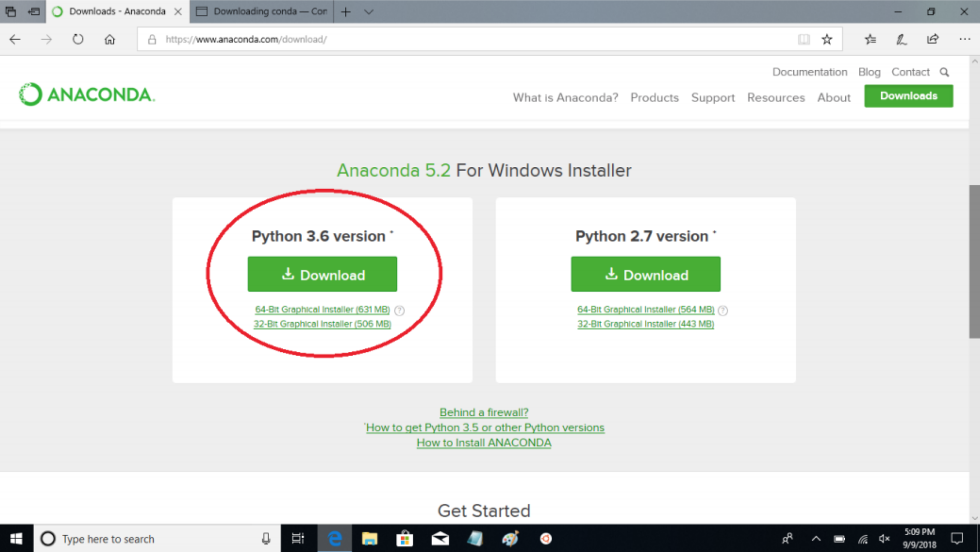Show hidden system tray icons

click(816, 539)
